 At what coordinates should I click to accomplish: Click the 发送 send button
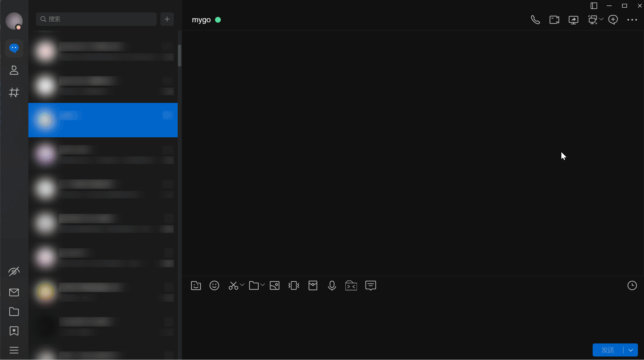pyautogui.click(x=608, y=350)
